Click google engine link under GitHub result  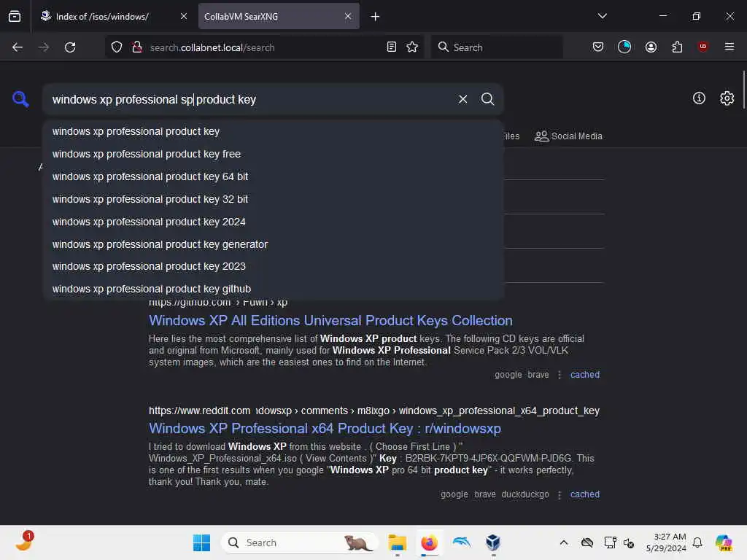(508, 375)
